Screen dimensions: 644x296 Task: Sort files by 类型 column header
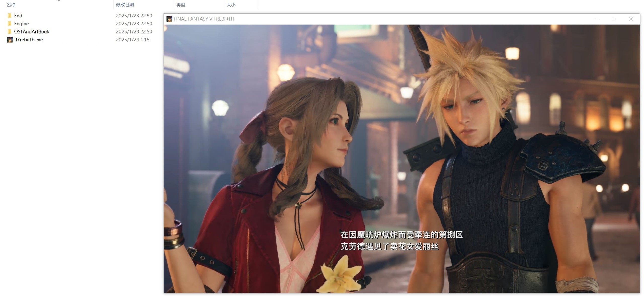click(x=181, y=5)
